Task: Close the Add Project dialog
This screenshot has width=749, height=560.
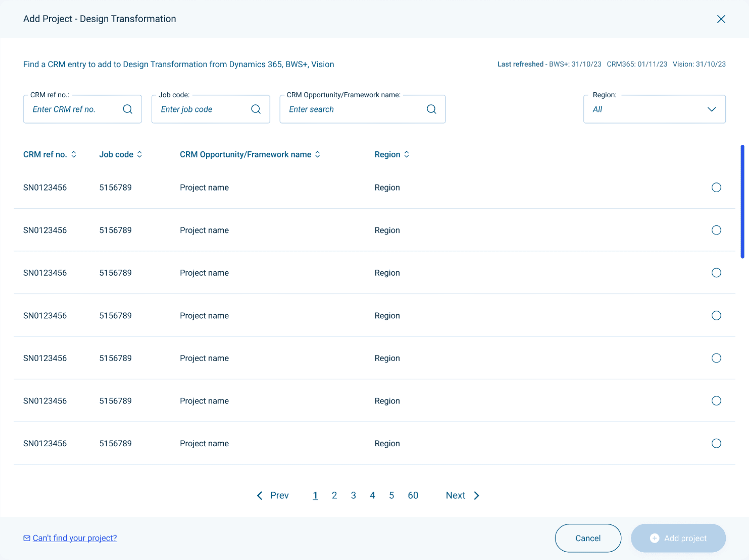Action: [721, 19]
